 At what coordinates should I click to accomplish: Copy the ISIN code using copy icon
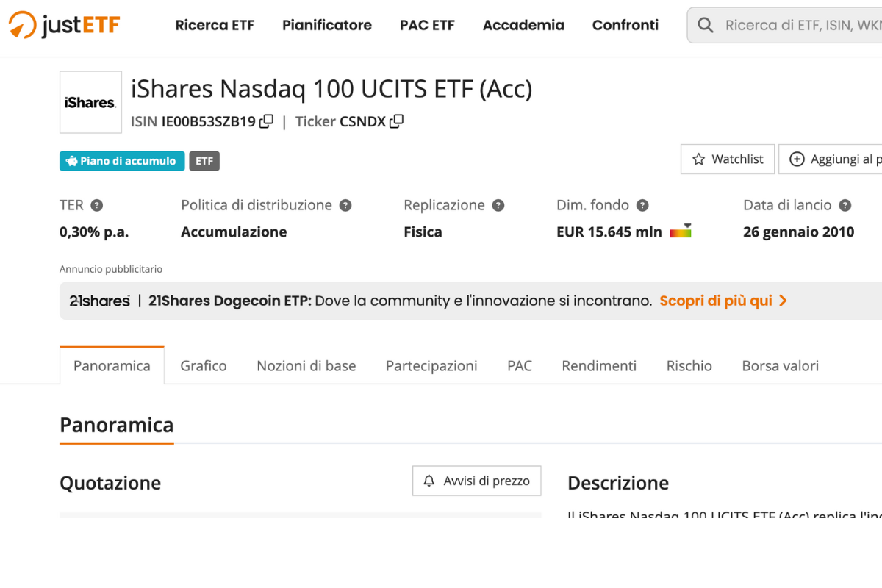266,121
